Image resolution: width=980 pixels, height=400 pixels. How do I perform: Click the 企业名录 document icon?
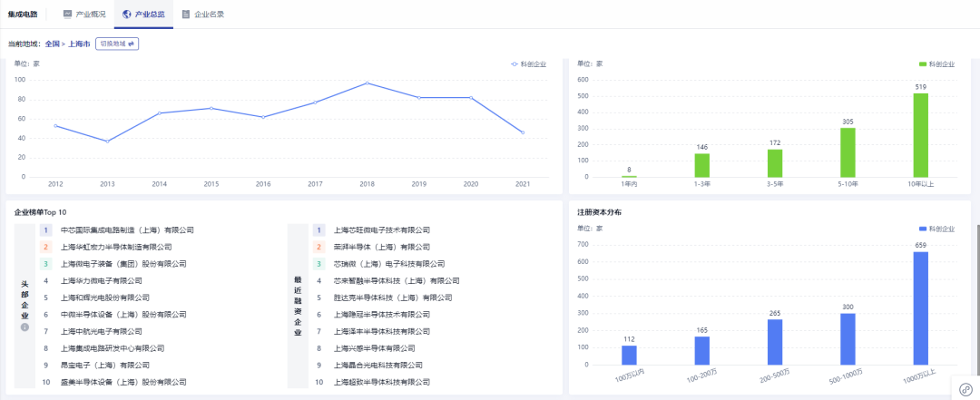click(x=186, y=15)
